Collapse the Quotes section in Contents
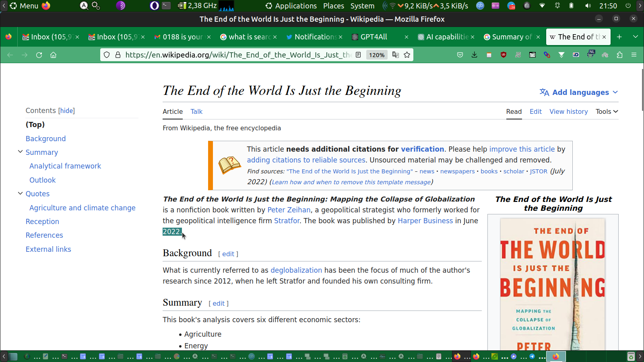 (20, 193)
